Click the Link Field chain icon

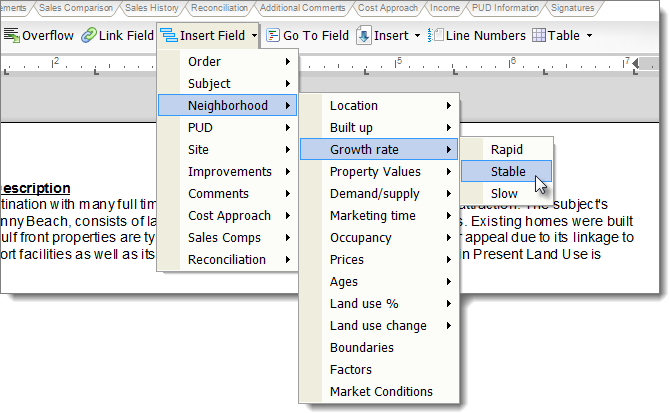point(88,35)
